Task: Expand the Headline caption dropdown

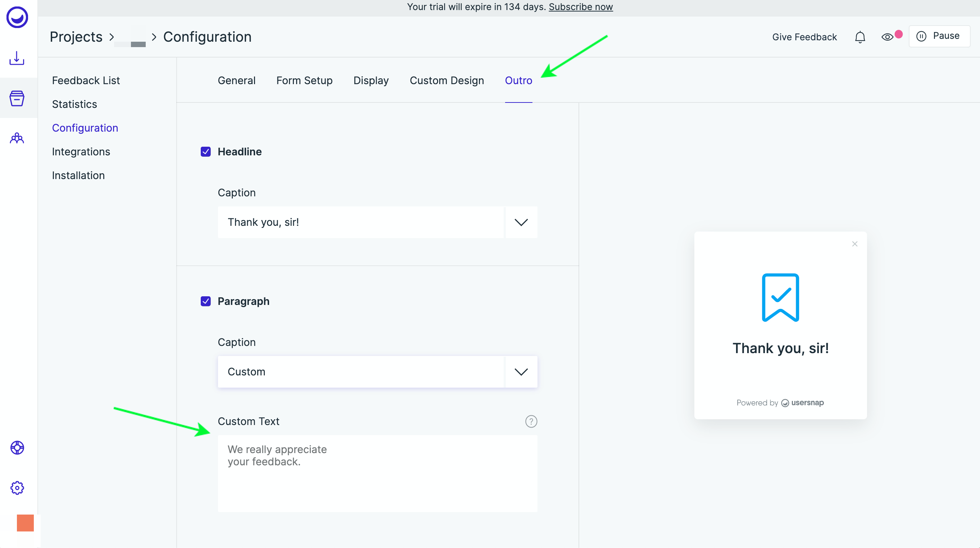Action: [x=521, y=222]
